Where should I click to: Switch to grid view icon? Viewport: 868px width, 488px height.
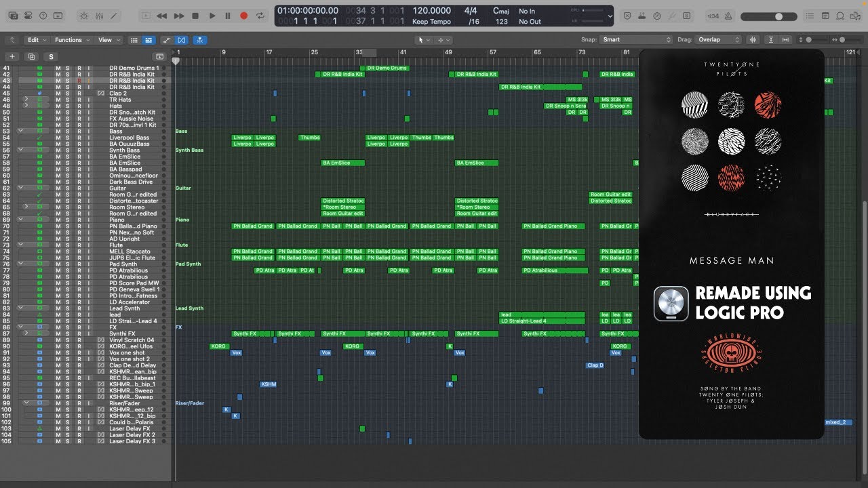point(134,40)
